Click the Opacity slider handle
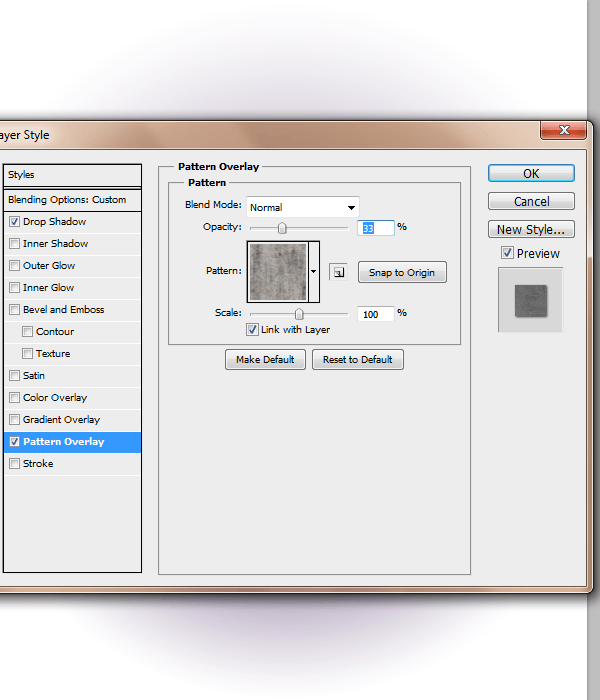Viewport: 600px width, 700px height. click(x=282, y=228)
